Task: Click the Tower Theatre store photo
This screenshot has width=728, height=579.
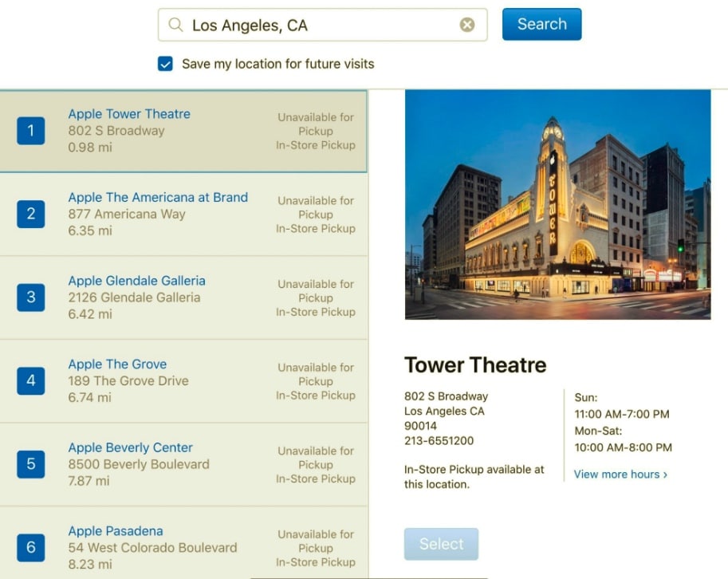Action: click(x=557, y=205)
